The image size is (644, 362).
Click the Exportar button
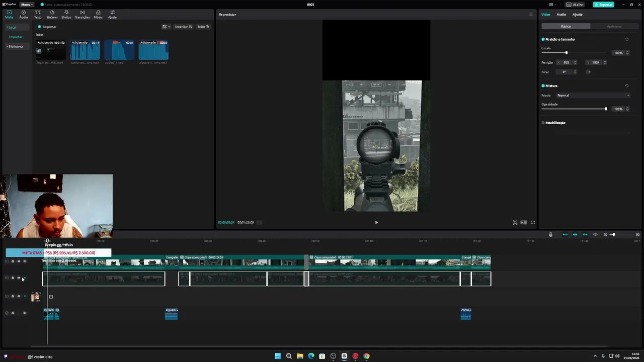pyautogui.click(x=603, y=5)
